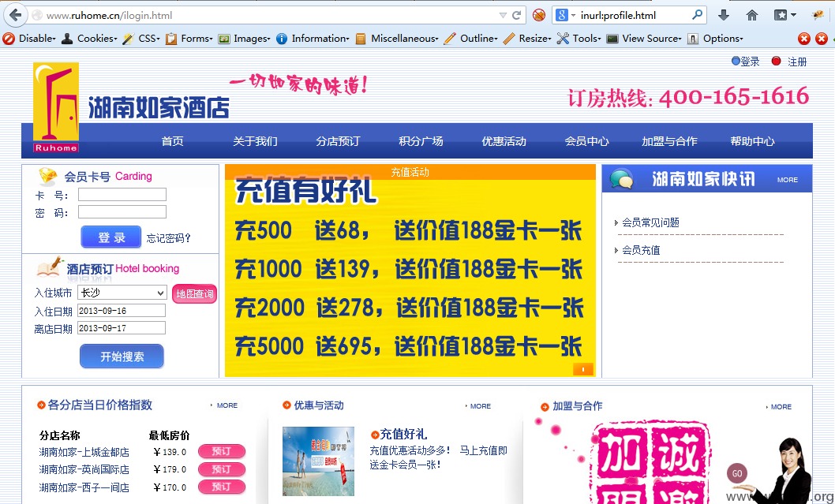This screenshot has width=835, height=504.
Task: Open the Tools toolbar menu
Action: (579, 39)
